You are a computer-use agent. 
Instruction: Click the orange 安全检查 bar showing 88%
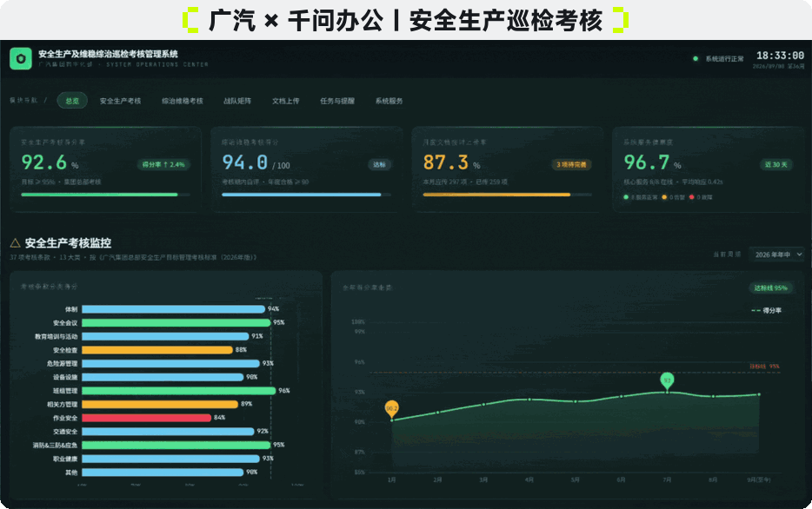point(157,350)
